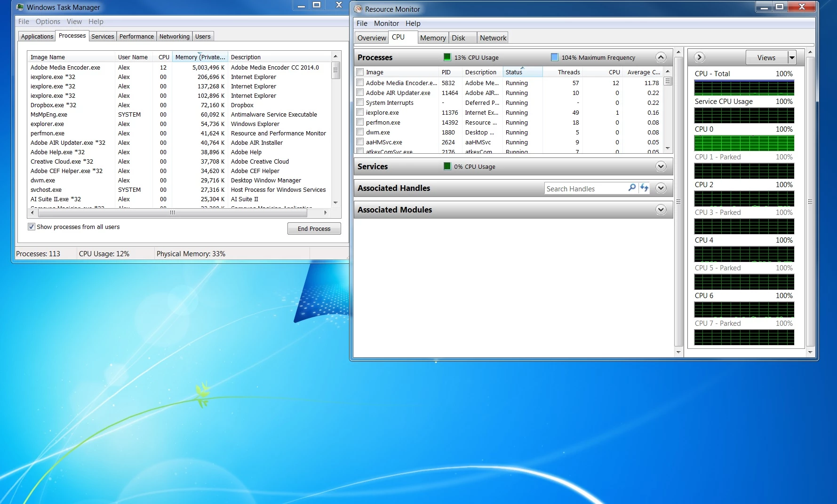Image resolution: width=837 pixels, height=504 pixels.
Task: Open the Views dropdown arrow
Action: [792, 57]
